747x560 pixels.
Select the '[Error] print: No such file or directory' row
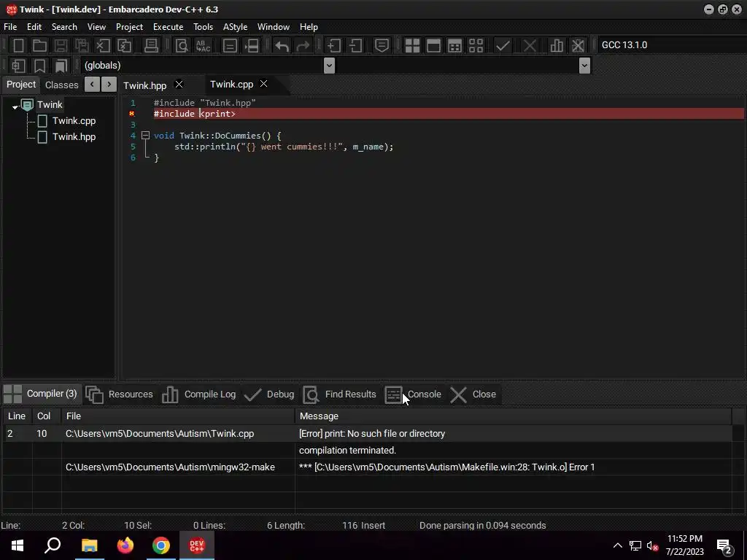click(368, 433)
